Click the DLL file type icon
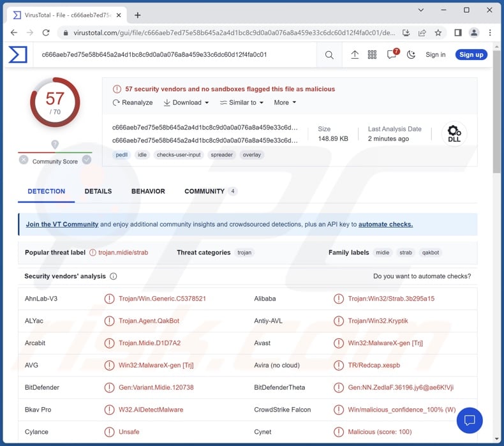 click(454, 134)
